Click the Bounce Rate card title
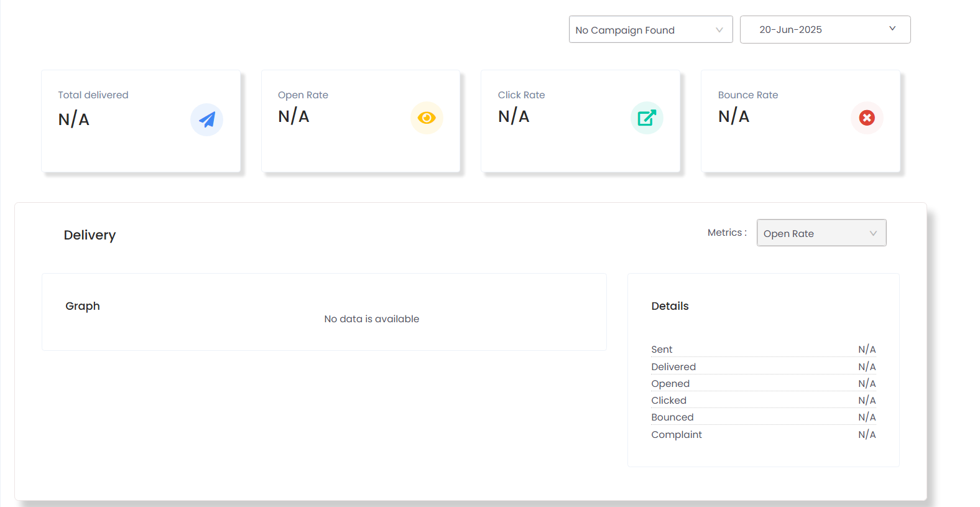This screenshot has height=507, width=980. coord(748,95)
